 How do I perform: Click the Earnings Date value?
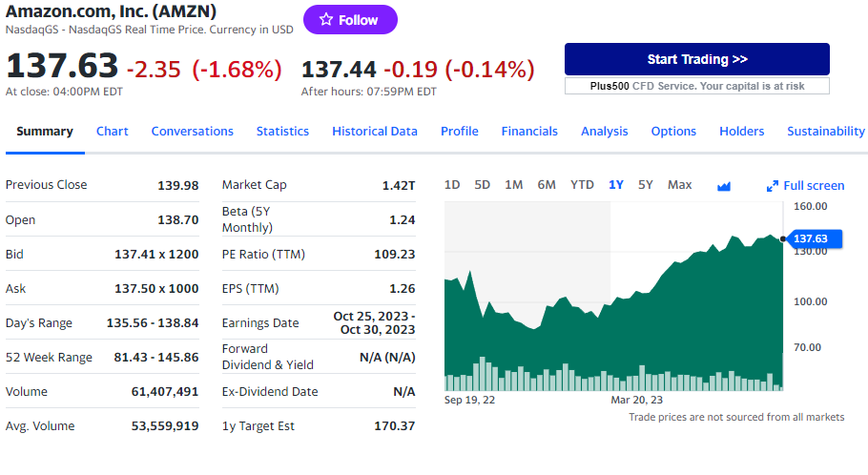[x=374, y=322]
